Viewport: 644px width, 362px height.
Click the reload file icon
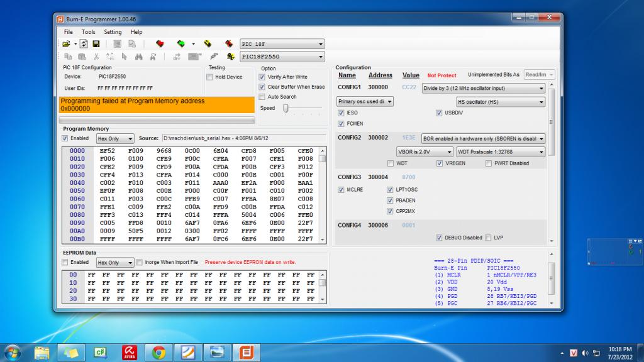(84, 44)
